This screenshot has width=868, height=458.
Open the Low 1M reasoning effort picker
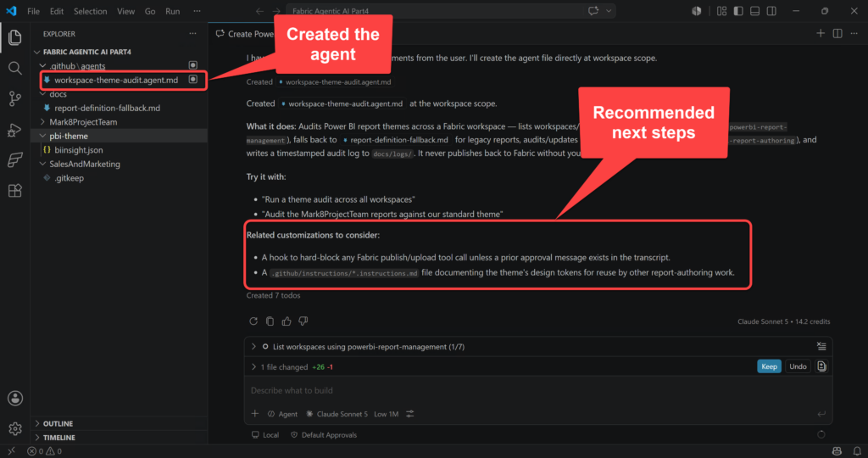click(x=386, y=414)
